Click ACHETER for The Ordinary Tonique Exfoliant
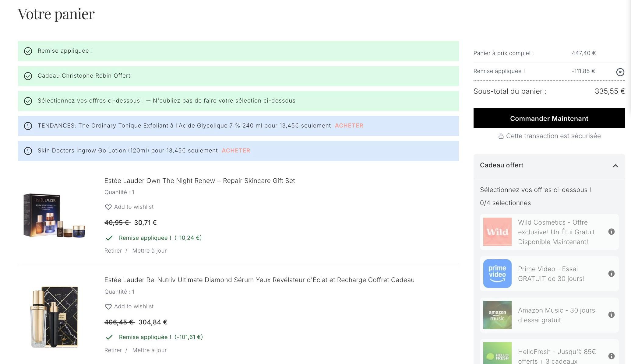631x364 pixels. (349, 126)
